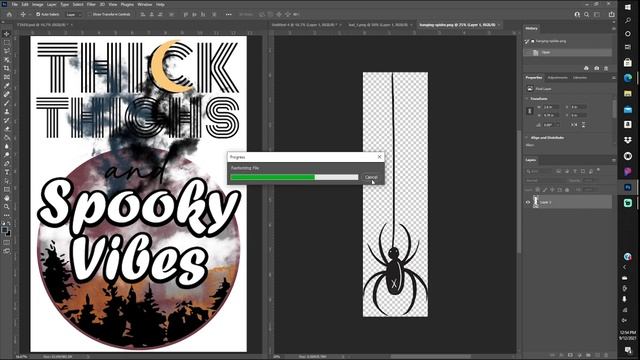Select the Rectangle shape tool

click(7, 189)
